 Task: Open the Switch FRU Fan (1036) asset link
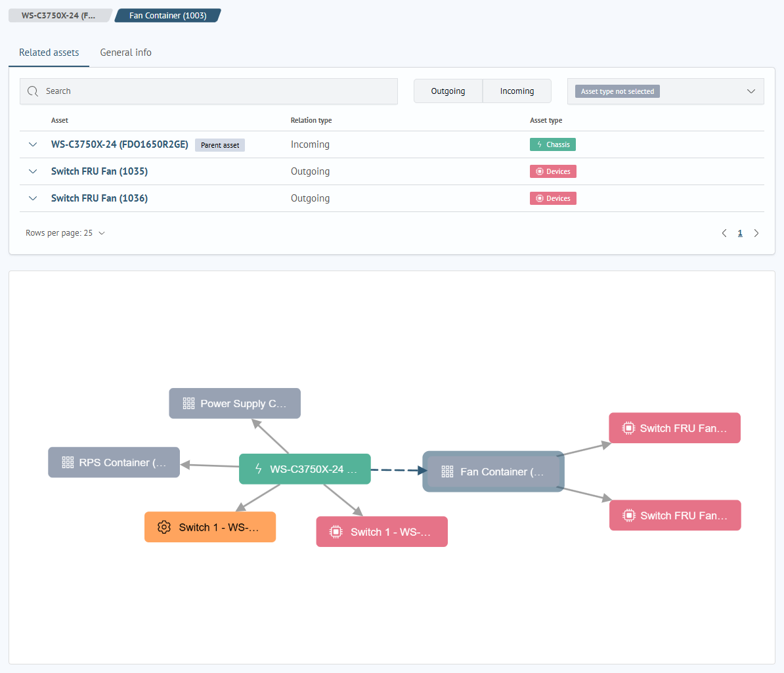(x=100, y=198)
